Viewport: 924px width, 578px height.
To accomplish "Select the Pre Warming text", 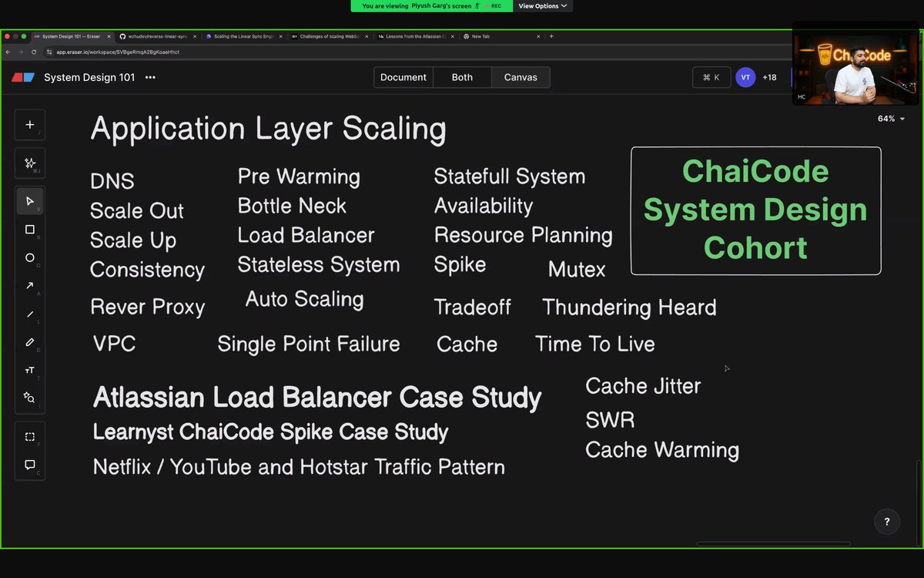I will pyautogui.click(x=299, y=176).
